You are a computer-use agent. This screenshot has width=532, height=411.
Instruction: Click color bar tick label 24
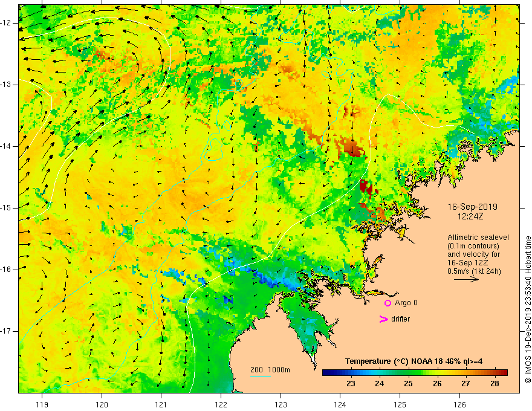pos(380,384)
